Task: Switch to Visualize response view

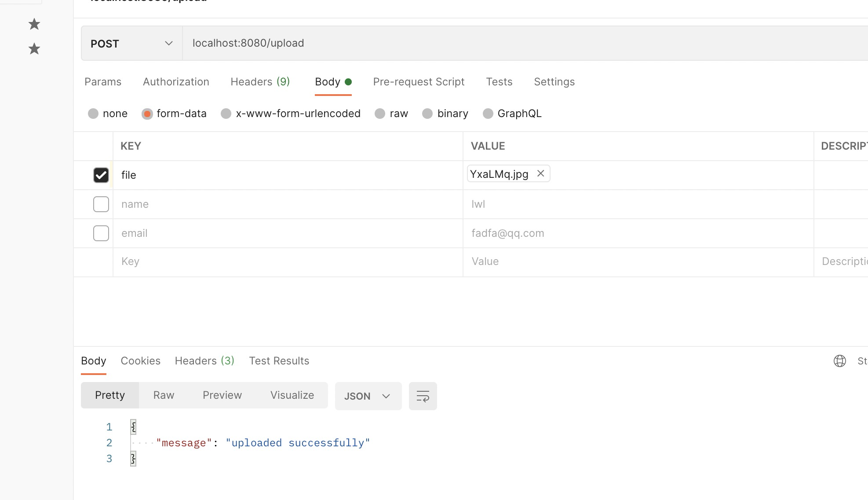Action: [x=292, y=395]
